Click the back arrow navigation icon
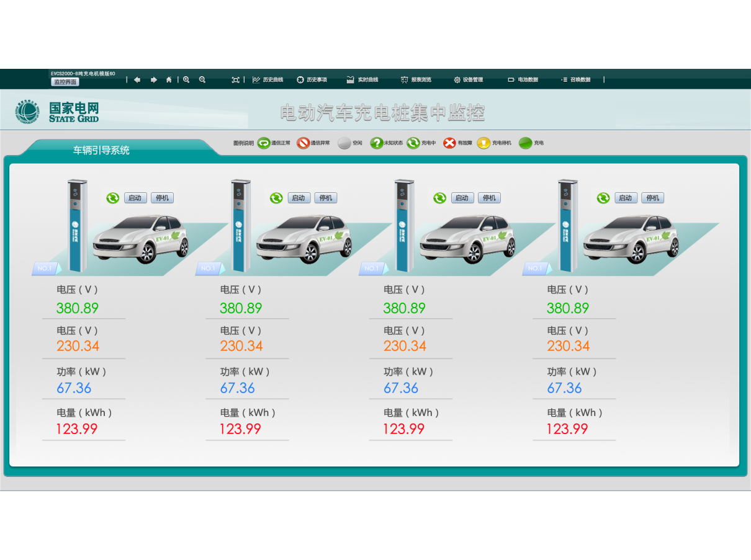 [137, 80]
